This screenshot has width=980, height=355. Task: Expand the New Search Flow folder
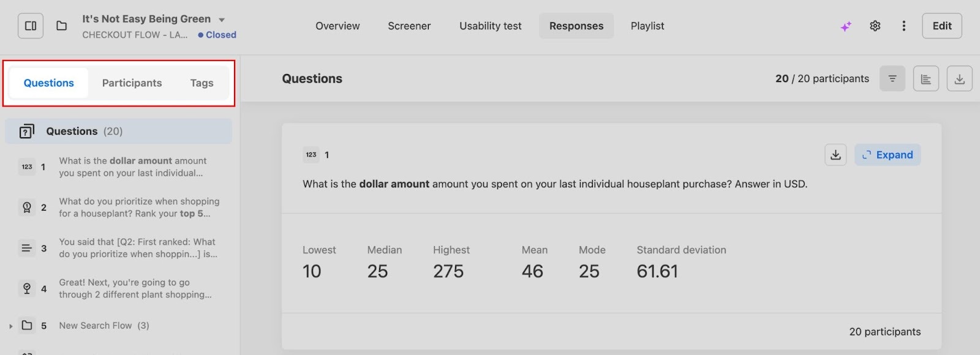(11, 326)
